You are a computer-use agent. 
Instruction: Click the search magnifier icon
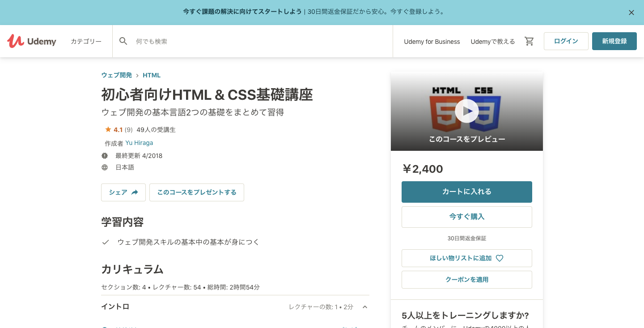tap(123, 41)
